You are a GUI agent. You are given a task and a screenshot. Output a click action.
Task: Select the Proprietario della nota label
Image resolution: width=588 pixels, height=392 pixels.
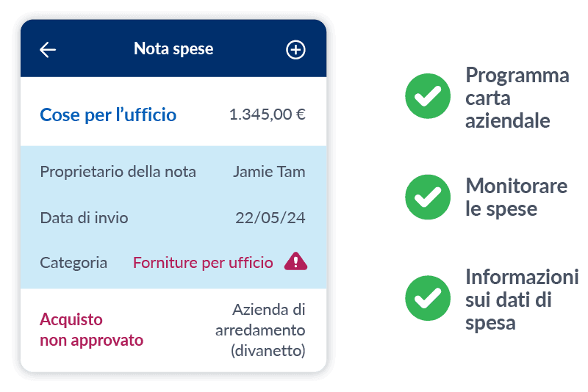[118, 173]
